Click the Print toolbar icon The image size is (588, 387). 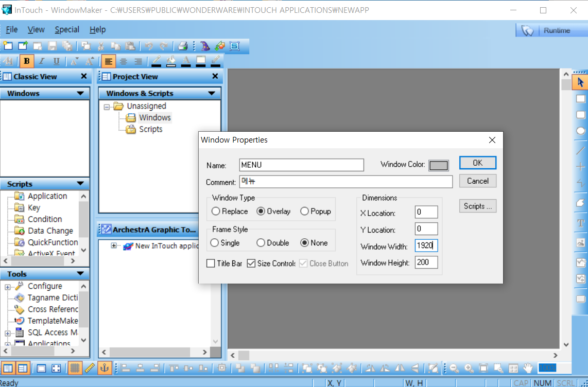tap(183, 46)
